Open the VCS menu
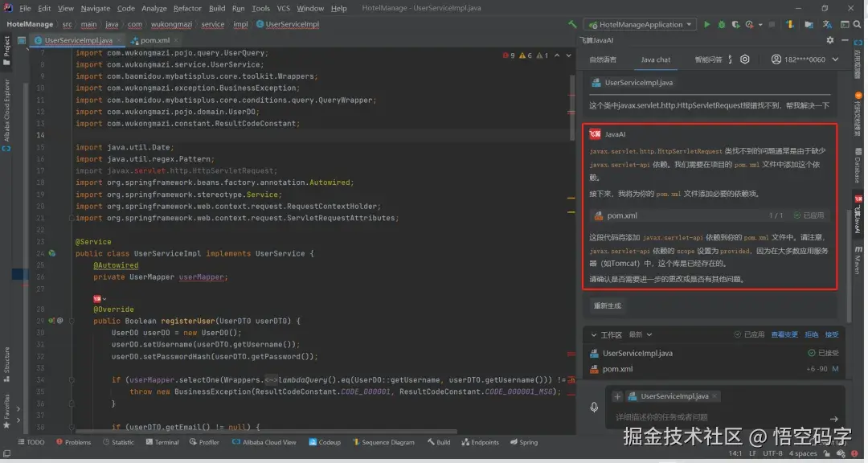868x463 pixels. click(283, 8)
